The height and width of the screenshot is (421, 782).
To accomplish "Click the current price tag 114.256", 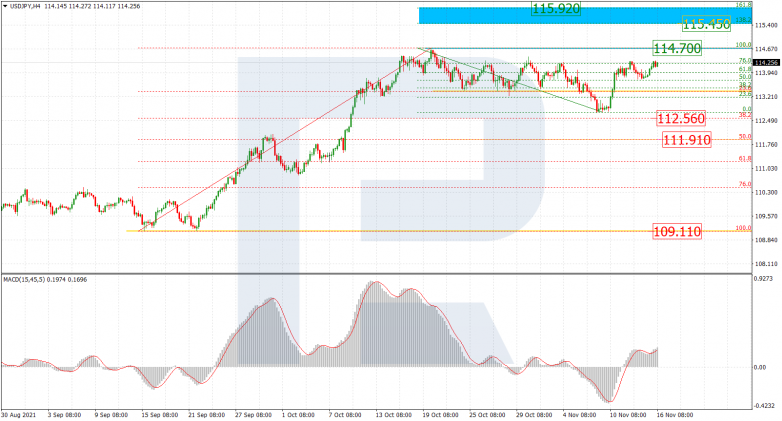I will [767, 63].
